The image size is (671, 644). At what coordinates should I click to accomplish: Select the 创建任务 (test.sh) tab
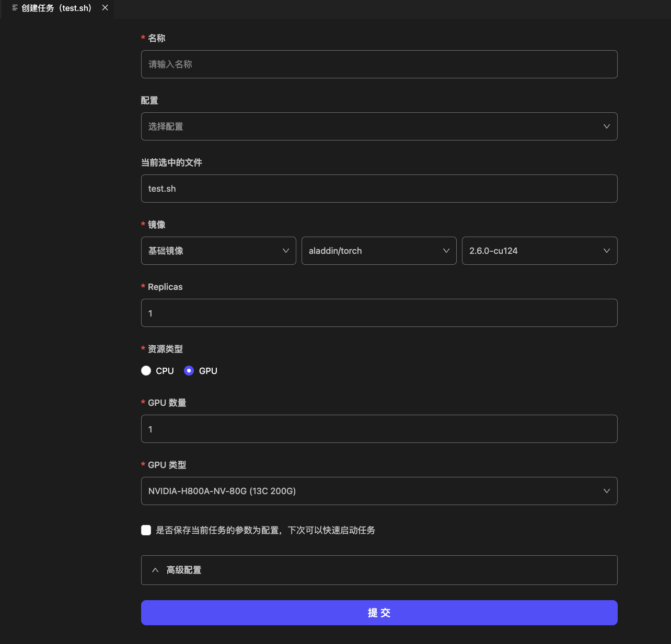(56, 8)
